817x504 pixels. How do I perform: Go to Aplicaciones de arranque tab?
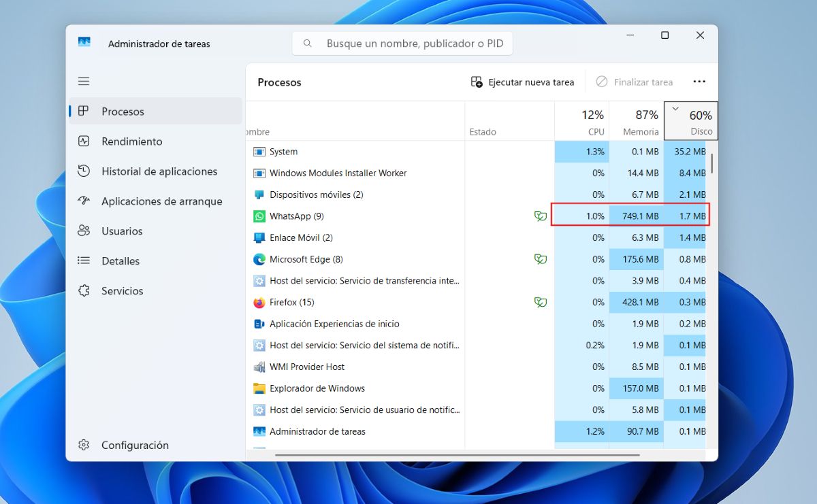click(x=156, y=201)
